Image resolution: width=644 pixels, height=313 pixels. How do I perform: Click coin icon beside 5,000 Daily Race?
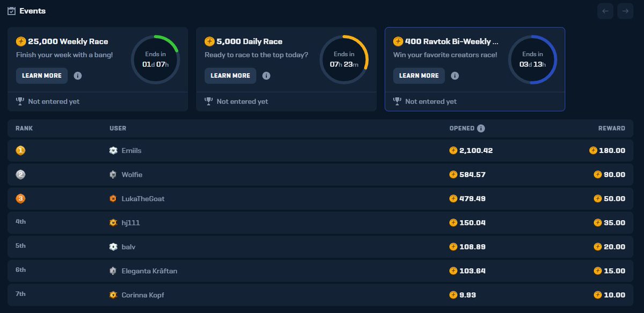click(x=209, y=41)
